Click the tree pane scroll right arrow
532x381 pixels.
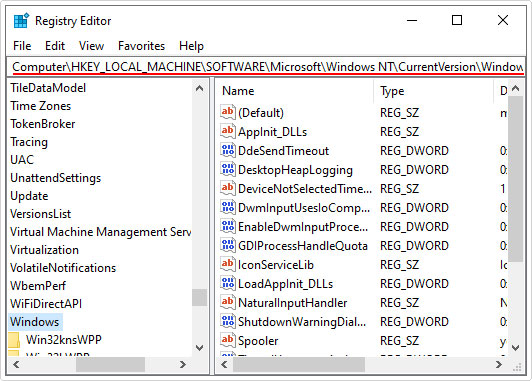tap(183, 364)
